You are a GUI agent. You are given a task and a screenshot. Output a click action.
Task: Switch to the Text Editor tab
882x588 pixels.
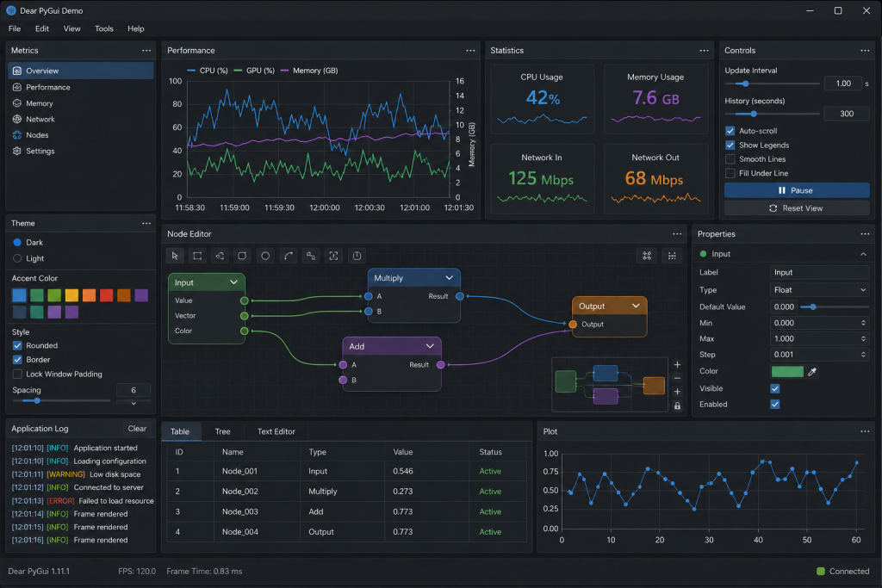point(276,431)
